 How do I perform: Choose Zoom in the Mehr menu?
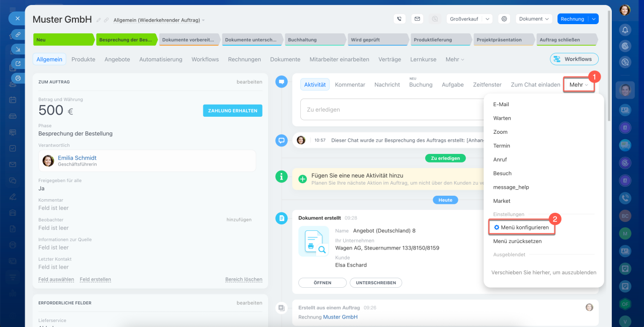click(x=500, y=132)
